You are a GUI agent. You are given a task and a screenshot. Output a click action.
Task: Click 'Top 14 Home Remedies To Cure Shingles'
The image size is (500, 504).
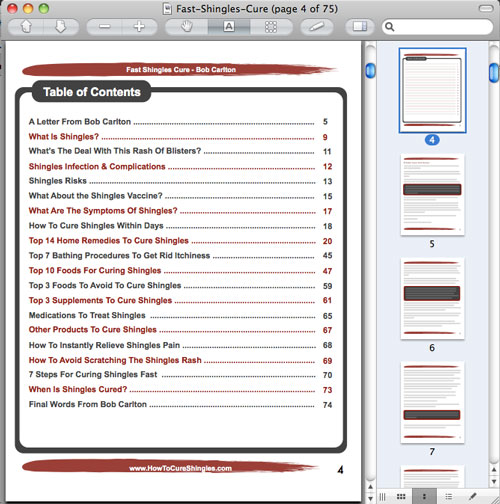coord(109,241)
